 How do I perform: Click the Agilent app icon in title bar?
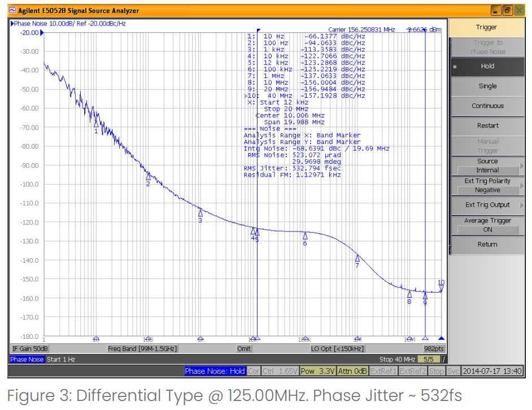[13, 10]
